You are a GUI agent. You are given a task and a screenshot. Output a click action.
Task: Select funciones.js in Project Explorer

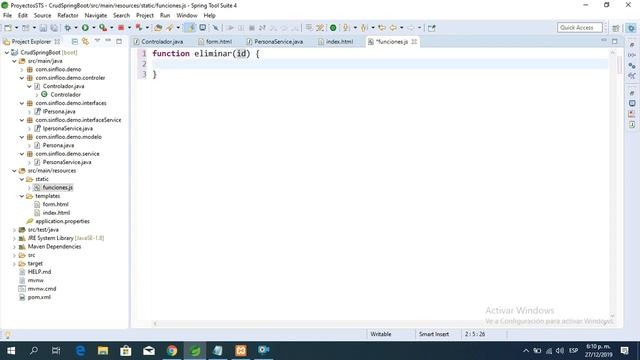click(x=58, y=187)
